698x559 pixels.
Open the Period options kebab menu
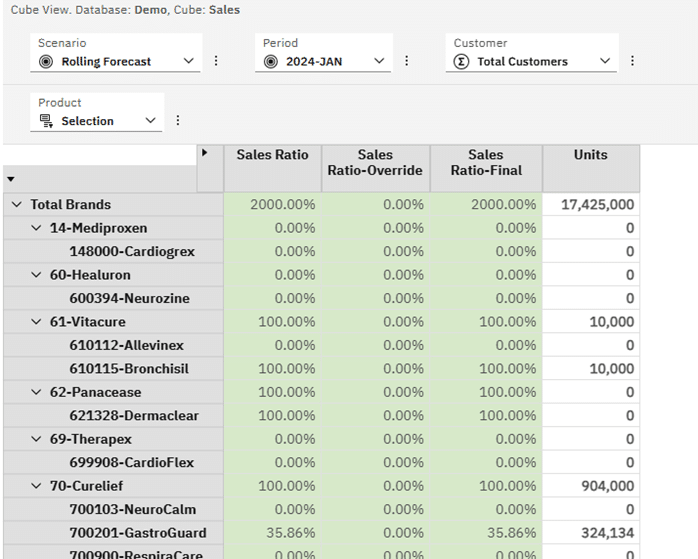406,61
